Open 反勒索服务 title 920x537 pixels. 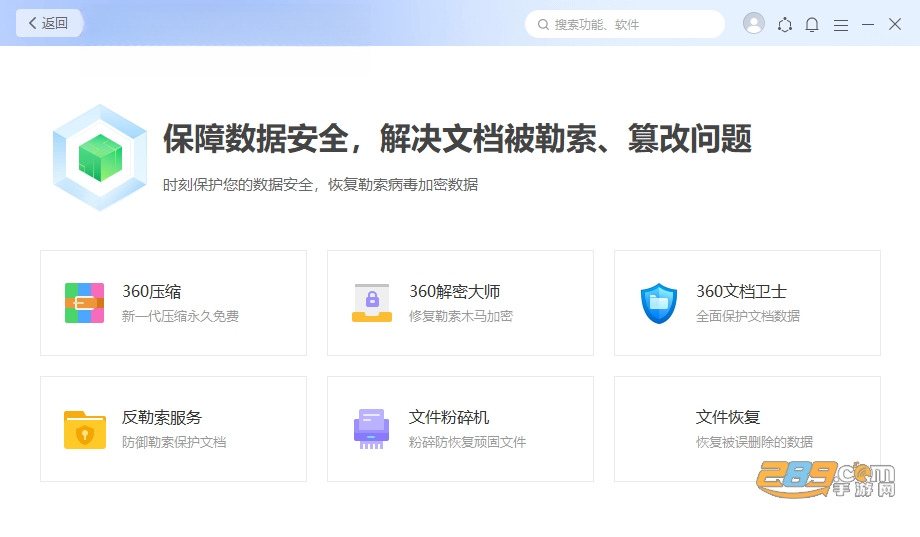click(162, 417)
